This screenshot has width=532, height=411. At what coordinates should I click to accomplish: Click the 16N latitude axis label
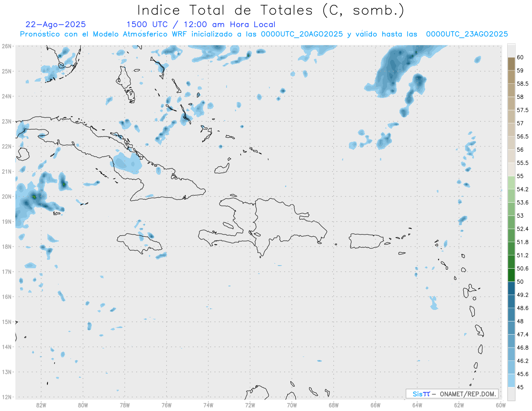[7, 297]
